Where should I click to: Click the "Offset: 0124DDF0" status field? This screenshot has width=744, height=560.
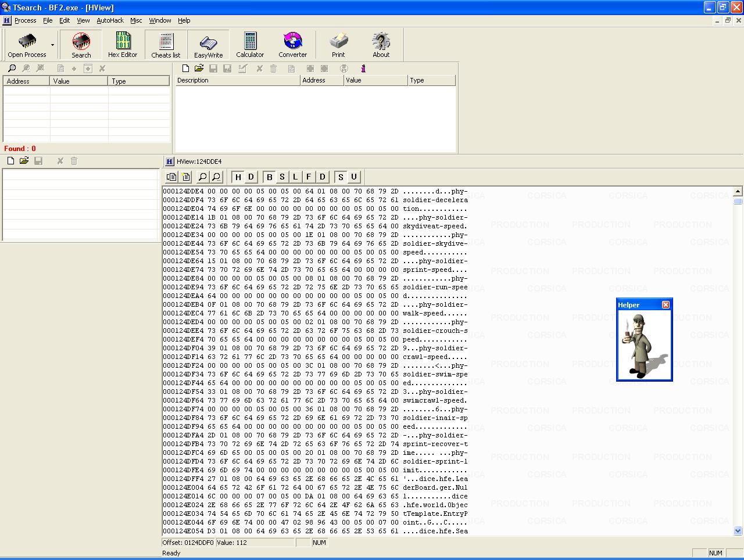(x=188, y=543)
